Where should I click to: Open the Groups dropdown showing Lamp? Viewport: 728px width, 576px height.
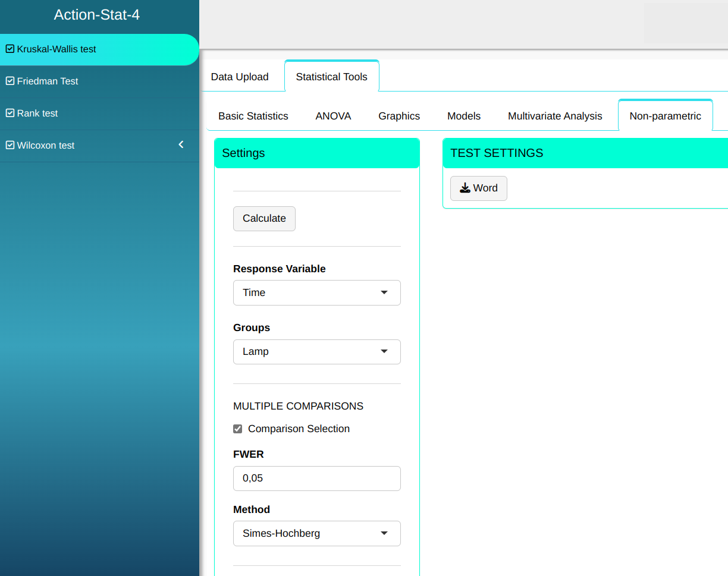pos(316,352)
